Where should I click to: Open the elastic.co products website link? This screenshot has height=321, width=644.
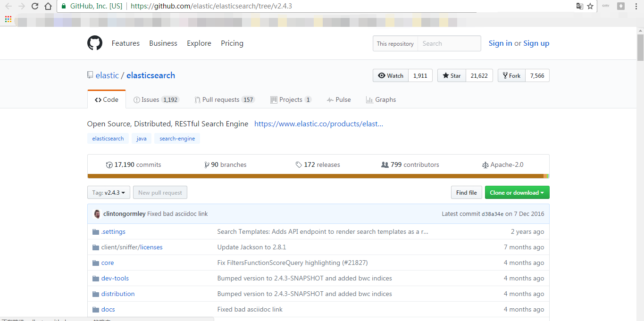point(318,124)
